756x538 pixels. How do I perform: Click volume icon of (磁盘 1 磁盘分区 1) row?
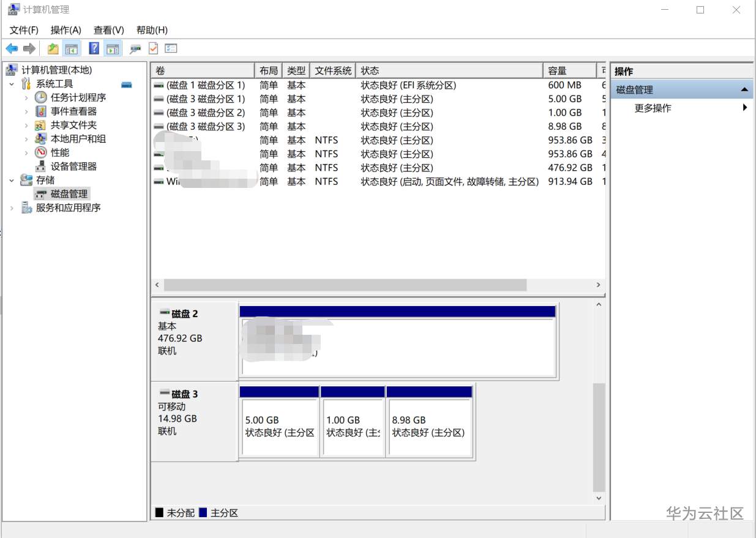point(159,86)
